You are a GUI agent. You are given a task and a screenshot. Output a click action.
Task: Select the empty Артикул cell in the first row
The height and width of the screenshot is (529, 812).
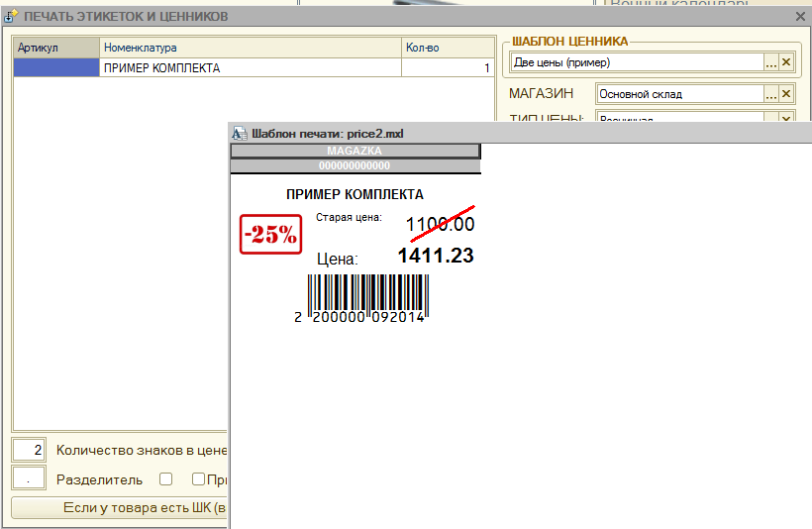tap(56, 68)
